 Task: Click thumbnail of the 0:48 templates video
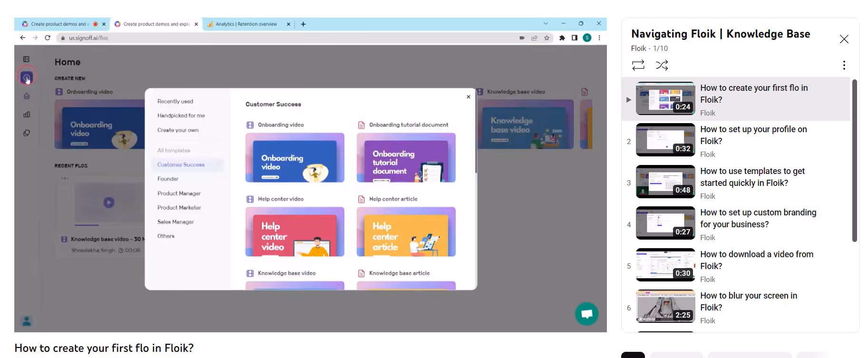[x=665, y=182]
